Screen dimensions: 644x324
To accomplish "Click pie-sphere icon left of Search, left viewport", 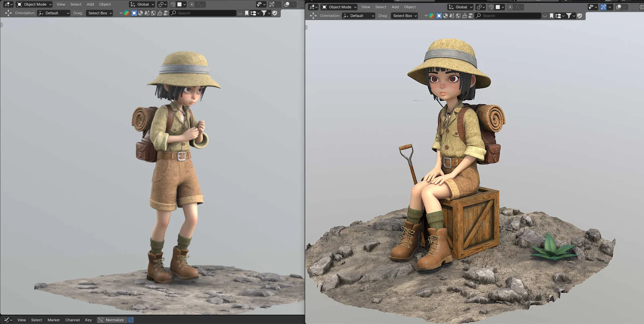I will click(140, 13).
